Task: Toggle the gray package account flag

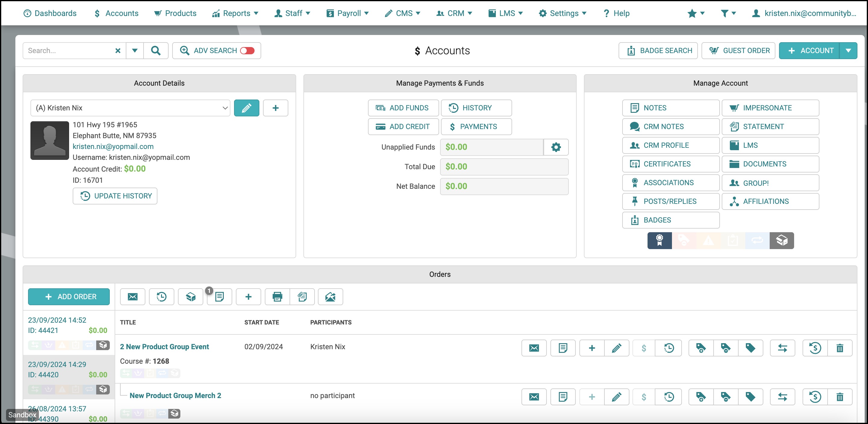Action: [782, 240]
